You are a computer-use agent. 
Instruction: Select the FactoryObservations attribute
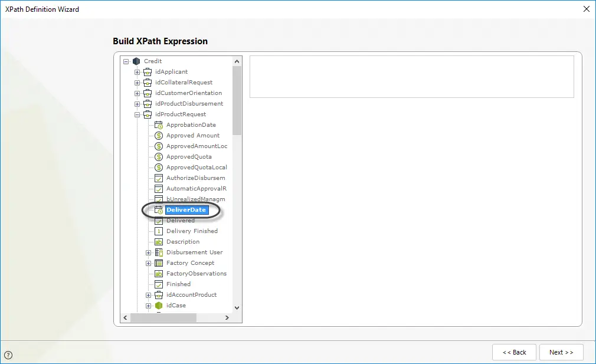click(x=197, y=274)
